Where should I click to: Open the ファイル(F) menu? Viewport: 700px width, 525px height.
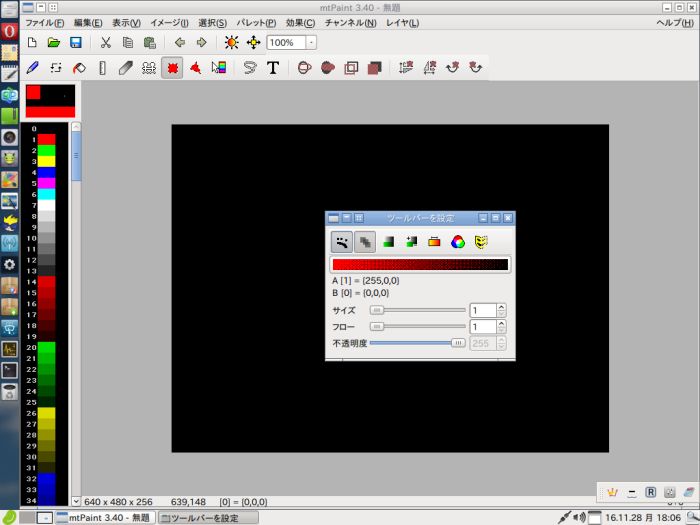[x=44, y=22]
